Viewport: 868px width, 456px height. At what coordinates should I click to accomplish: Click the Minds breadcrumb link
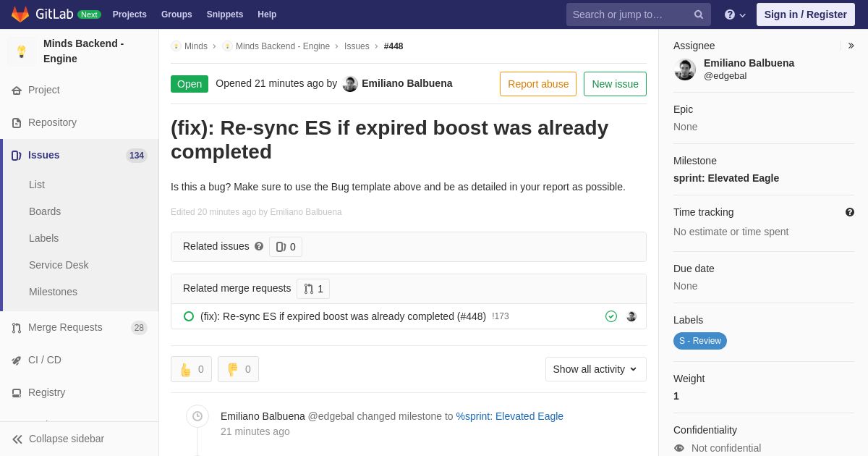(x=196, y=46)
